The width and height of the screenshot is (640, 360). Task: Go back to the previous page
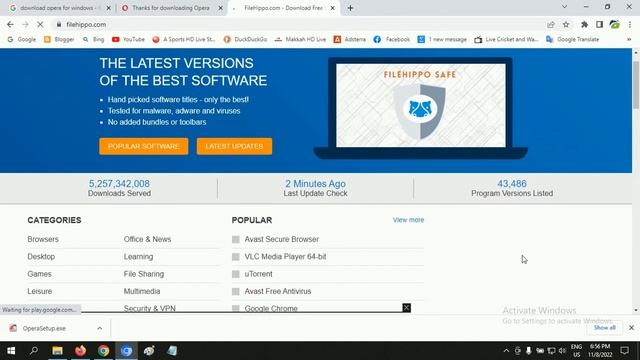coord(10,24)
